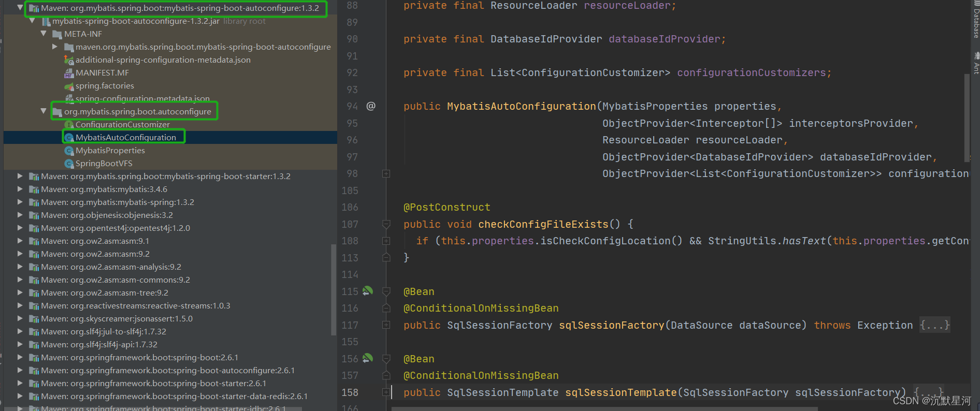
Task: Click the Spring bean gutter icon on line 115
Action: point(368,291)
